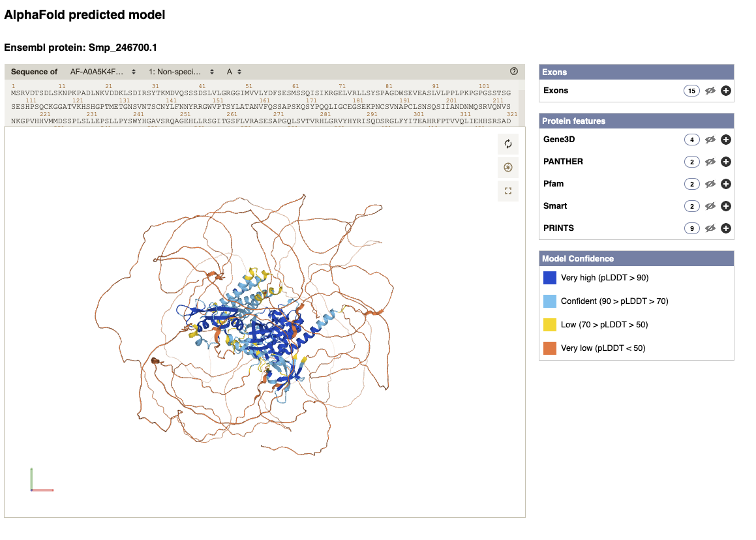Show Pfam features using eye icon

point(710,184)
